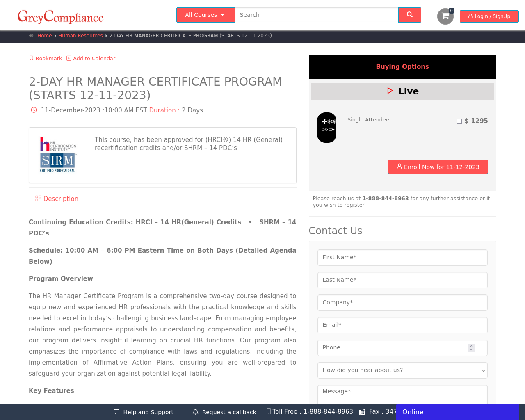
Task: Click the Single Attendee black badge image
Action: click(x=326, y=128)
